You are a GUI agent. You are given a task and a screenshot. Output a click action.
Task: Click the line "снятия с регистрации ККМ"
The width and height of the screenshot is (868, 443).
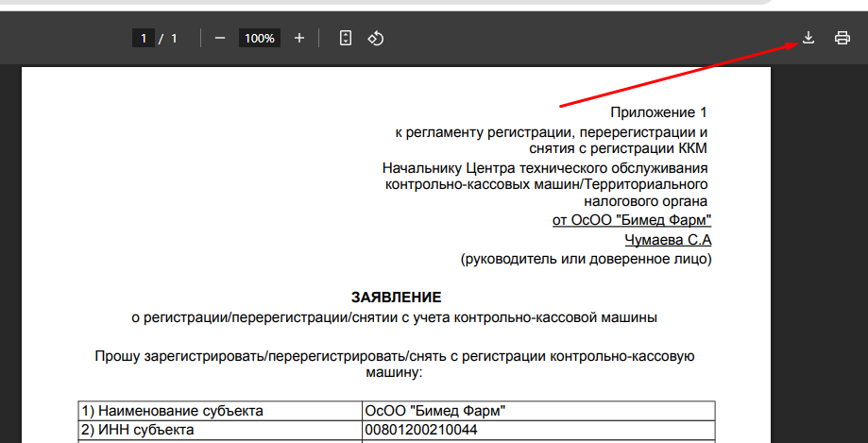[x=618, y=148]
